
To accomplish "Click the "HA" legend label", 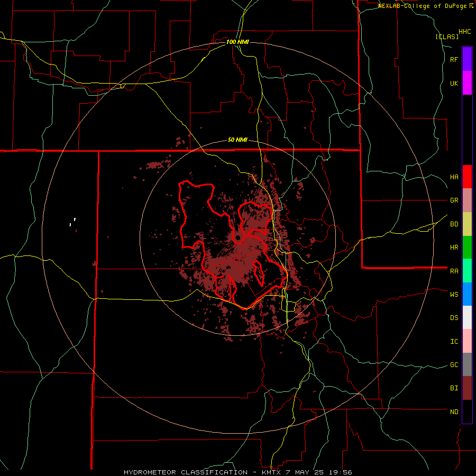I will pos(454,177).
